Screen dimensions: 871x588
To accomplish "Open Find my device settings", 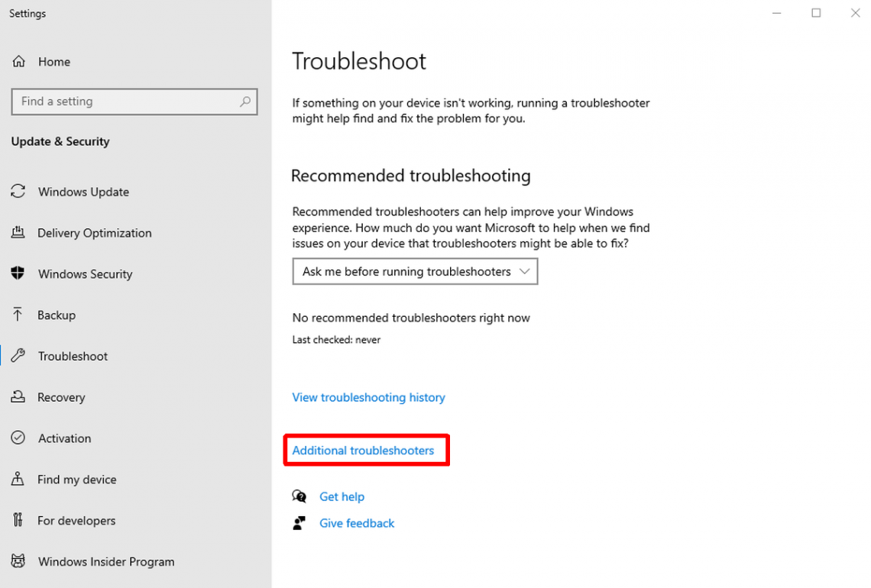I will tap(18, 480).
